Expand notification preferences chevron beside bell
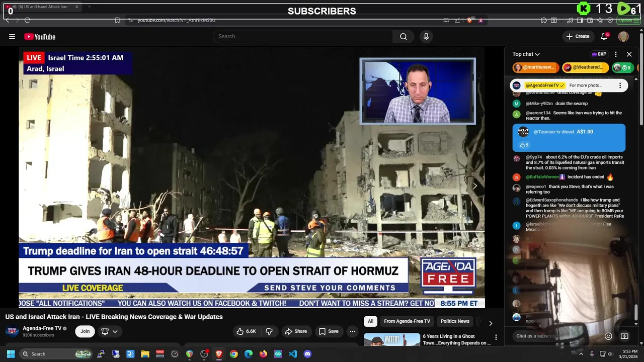The image size is (644, 362). click(115, 331)
